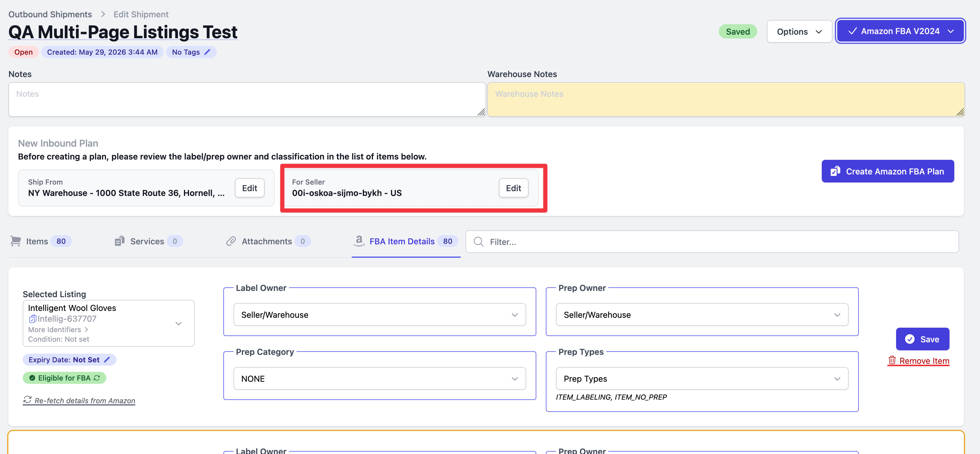This screenshot has width=980, height=454.
Task: Click the icon on Create Amazon FBA Plan
Action: pos(835,171)
